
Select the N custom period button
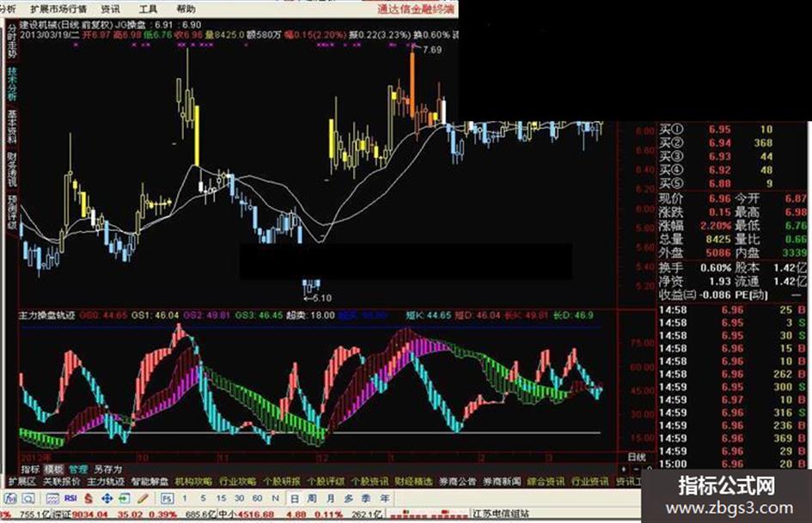276,498
